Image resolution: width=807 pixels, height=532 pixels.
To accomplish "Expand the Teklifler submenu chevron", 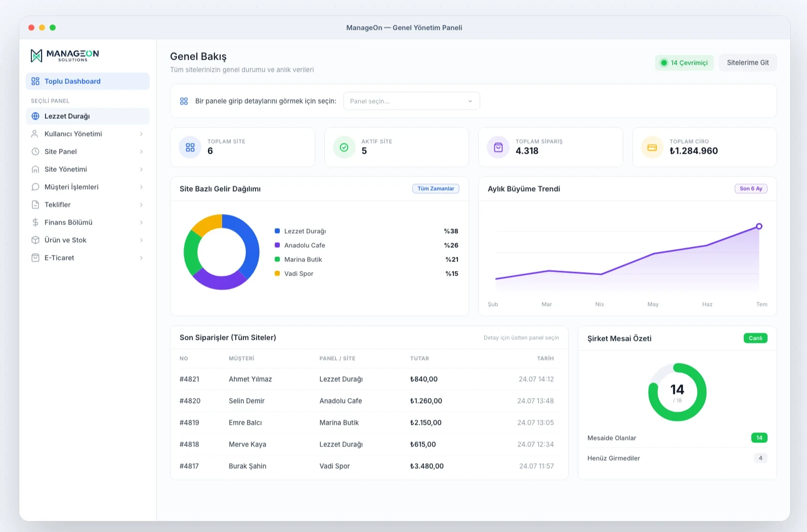I will [141, 205].
